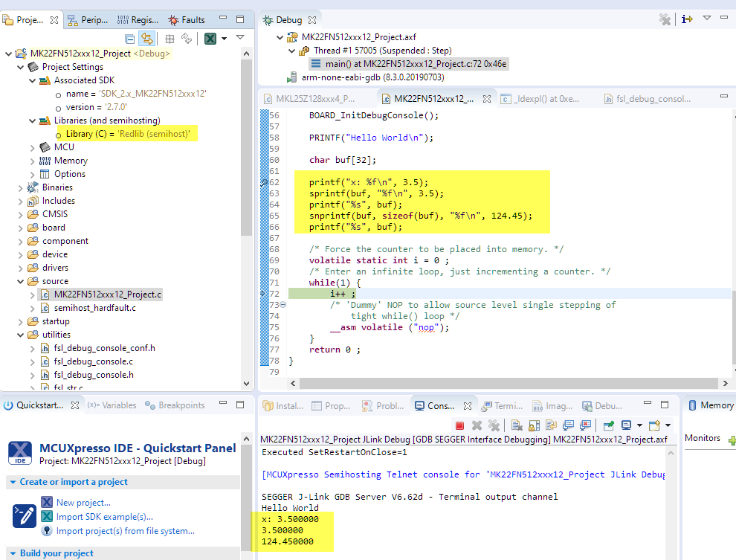The image size is (736, 560).
Task: Click Quickstart panel vertical scrollbar
Action: [x=246, y=498]
